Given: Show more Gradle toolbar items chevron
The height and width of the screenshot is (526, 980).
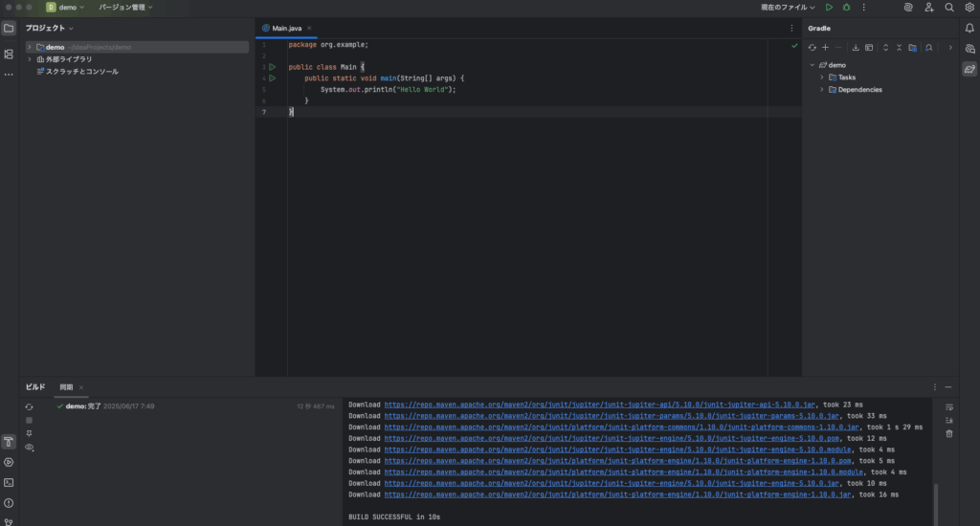Looking at the screenshot, I should click(x=950, y=48).
